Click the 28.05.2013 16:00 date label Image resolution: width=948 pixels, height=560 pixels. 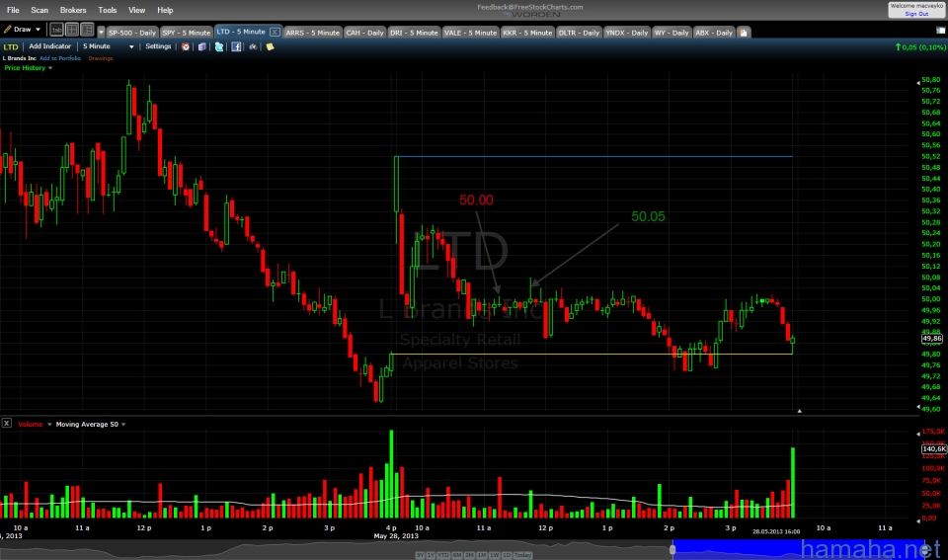(776, 531)
